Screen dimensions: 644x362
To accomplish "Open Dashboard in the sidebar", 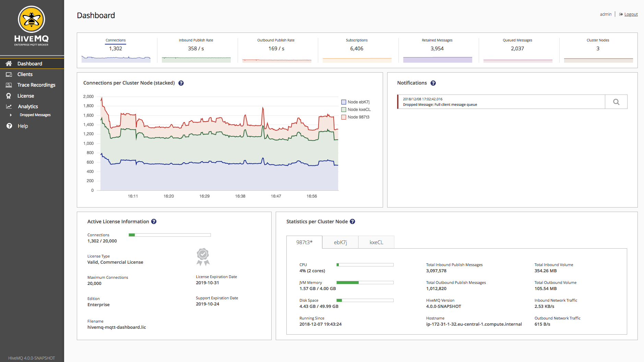I will coord(32,64).
